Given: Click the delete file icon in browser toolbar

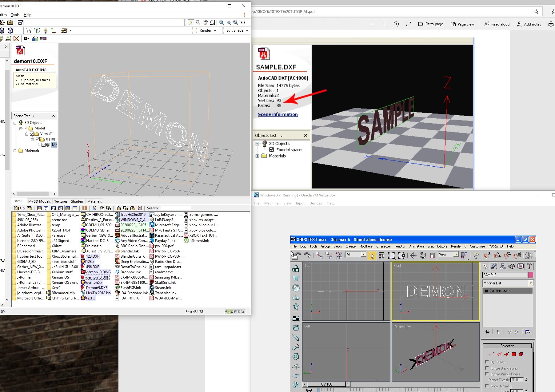Looking at the screenshot, I should [x=140, y=208].
